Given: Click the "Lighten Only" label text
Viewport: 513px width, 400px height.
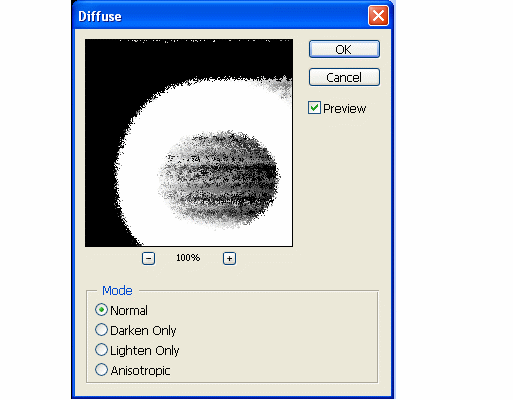Looking at the screenshot, I should [145, 351].
